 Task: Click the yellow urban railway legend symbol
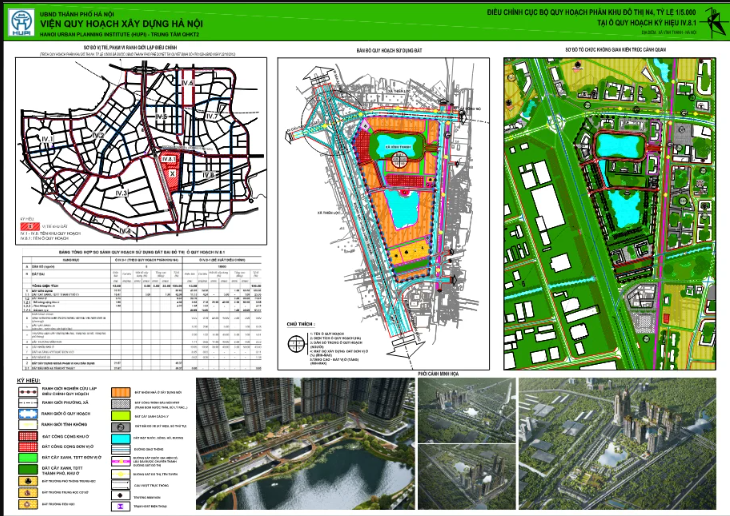(121, 474)
